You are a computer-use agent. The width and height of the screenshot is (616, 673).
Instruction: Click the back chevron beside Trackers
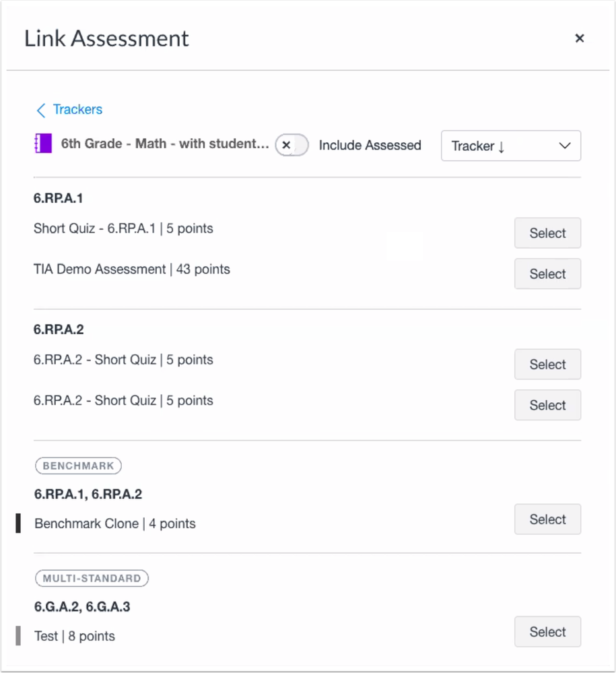tap(40, 110)
